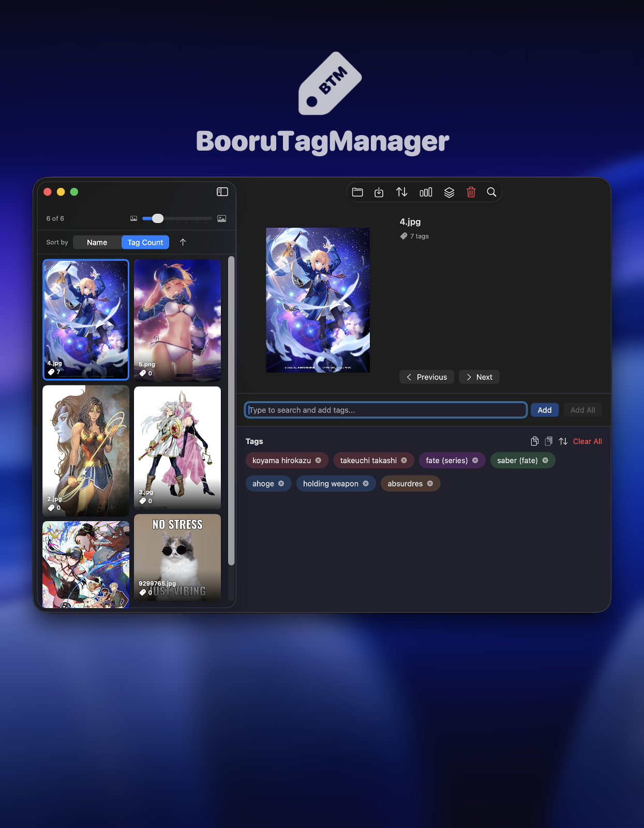
Task: Open search magnifier icon in toolbar
Action: (491, 193)
